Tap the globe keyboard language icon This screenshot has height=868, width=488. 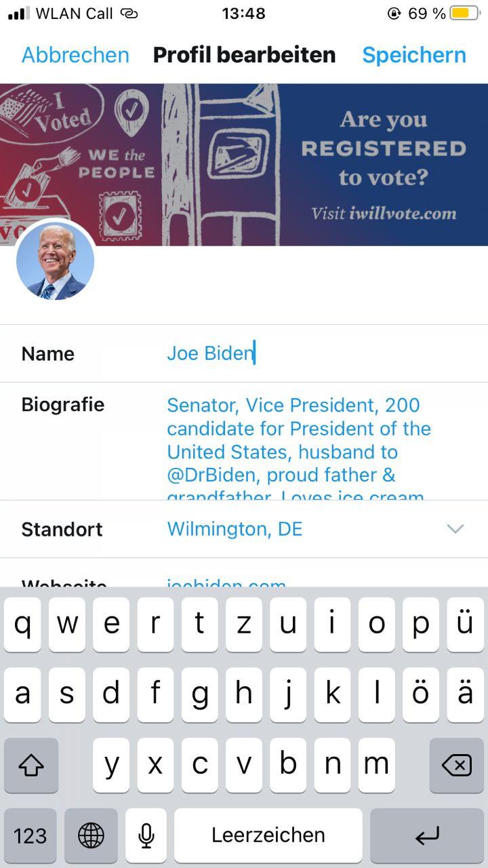tap(91, 835)
